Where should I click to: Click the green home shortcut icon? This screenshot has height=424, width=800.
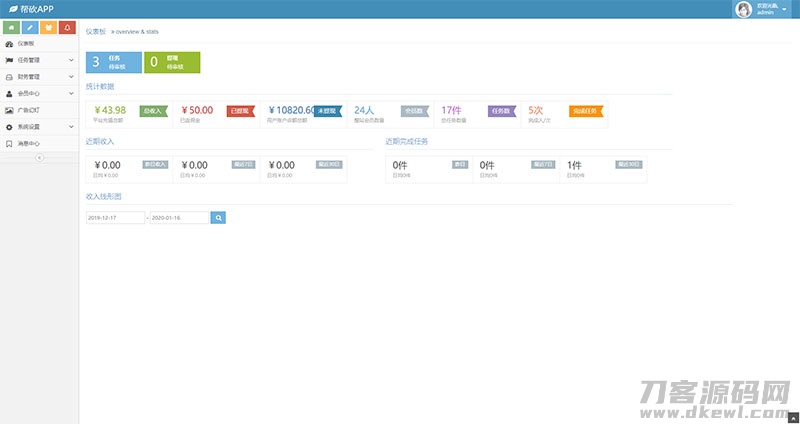point(12,27)
